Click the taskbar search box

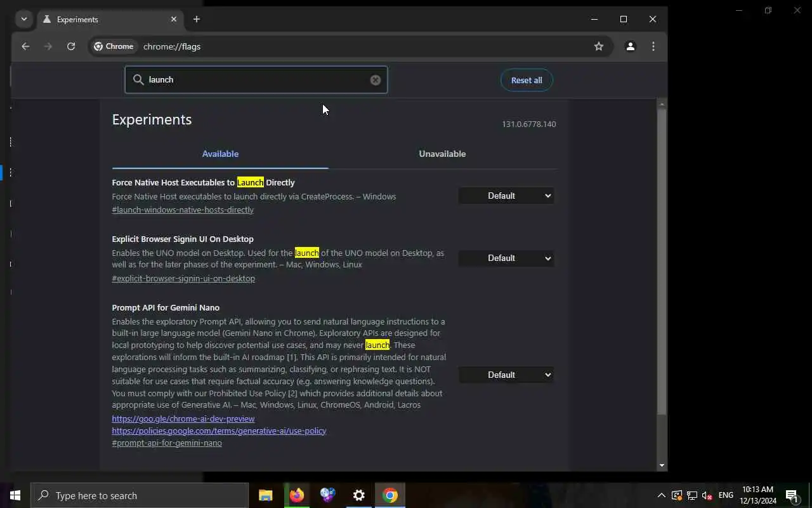(x=140, y=495)
